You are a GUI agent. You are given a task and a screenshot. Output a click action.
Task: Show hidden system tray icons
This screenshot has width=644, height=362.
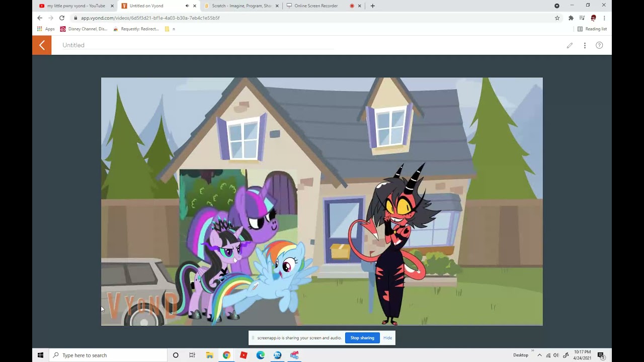pyautogui.click(x=539, y=355)
